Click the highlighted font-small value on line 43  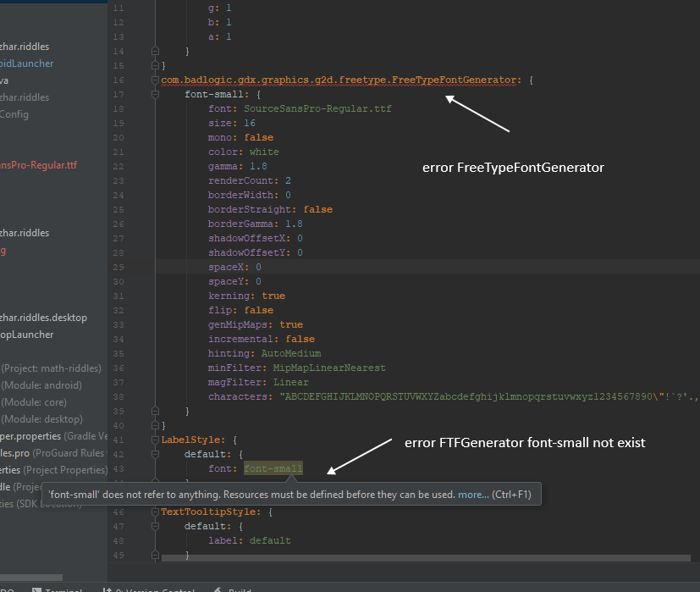(273, 468)
